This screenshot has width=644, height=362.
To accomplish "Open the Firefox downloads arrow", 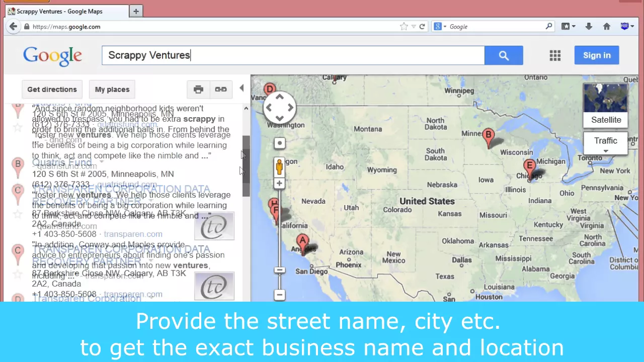I will point(589,27).
